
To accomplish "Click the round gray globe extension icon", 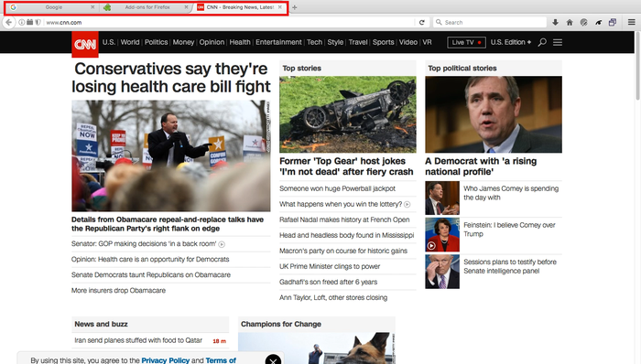I will 584,23.
